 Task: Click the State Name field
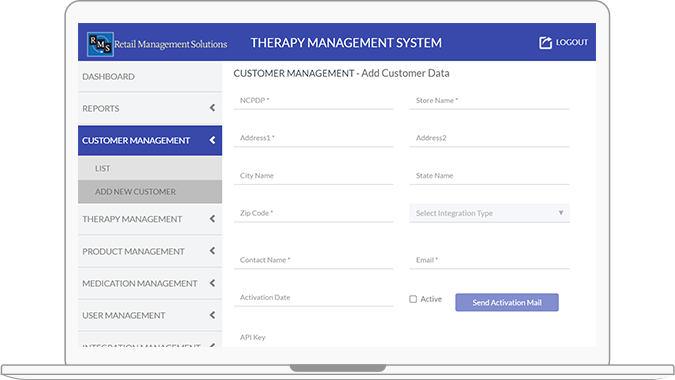click(x=489, y=176)
